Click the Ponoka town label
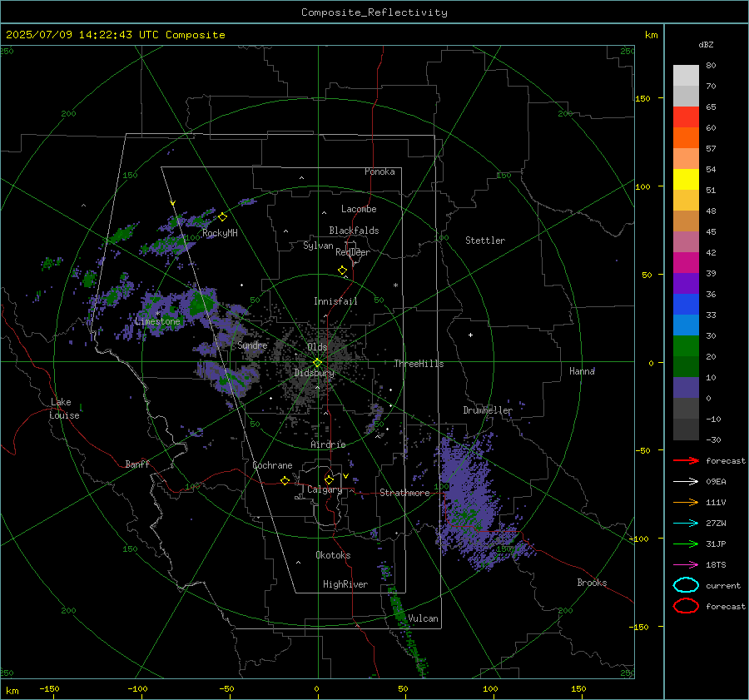The image size is (749, 700). click(x=379, y=171)
